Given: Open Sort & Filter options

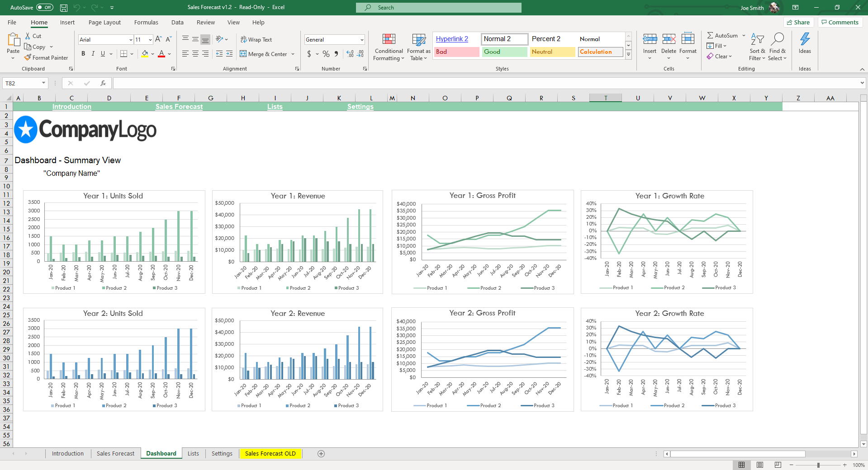Looking at the screenshot, I should [757, 47].
